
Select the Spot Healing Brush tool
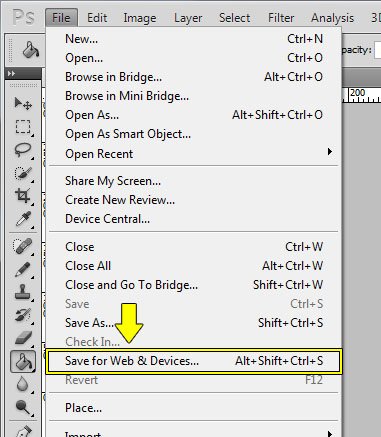23,246
